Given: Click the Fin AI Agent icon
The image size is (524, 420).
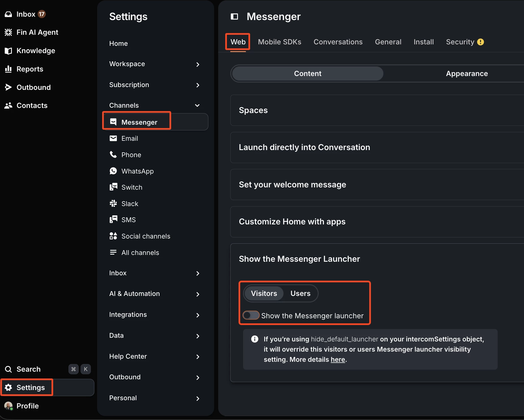Looking at the screenshot, I should pos(8,32).
